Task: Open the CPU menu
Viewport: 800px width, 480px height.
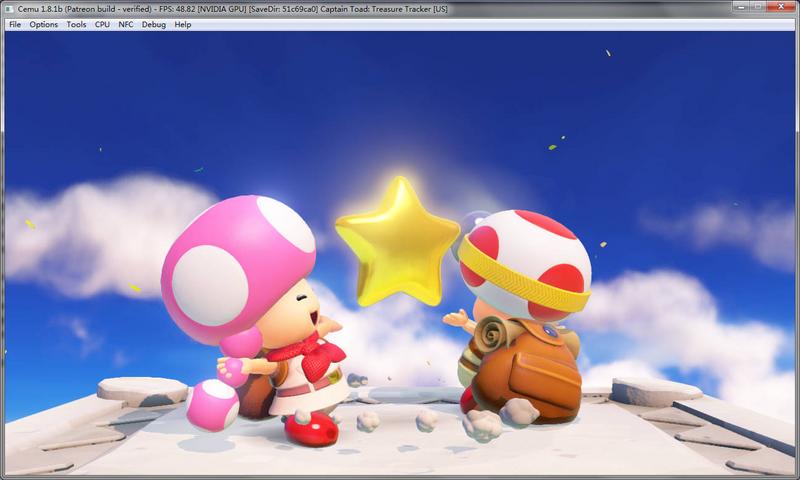Action: point(102,24)
